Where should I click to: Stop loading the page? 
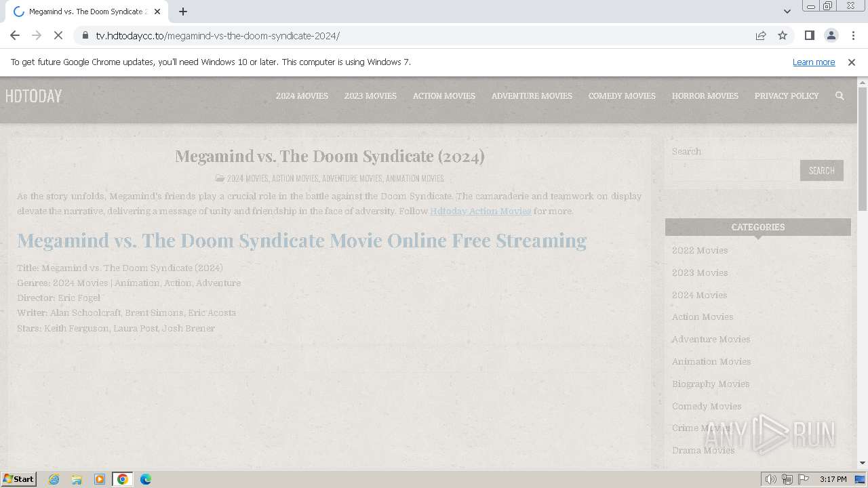click(58, 35)
